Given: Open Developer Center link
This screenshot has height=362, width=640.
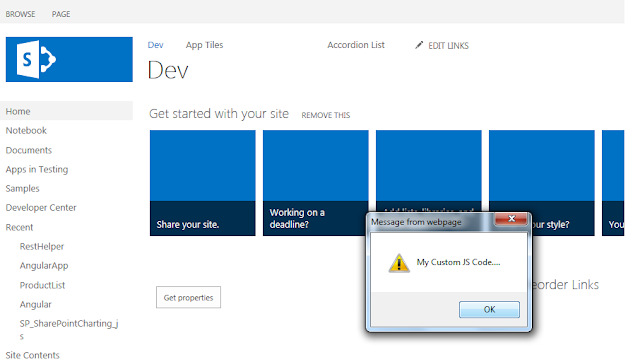Looking at the screenshot, I should point(41,207).
